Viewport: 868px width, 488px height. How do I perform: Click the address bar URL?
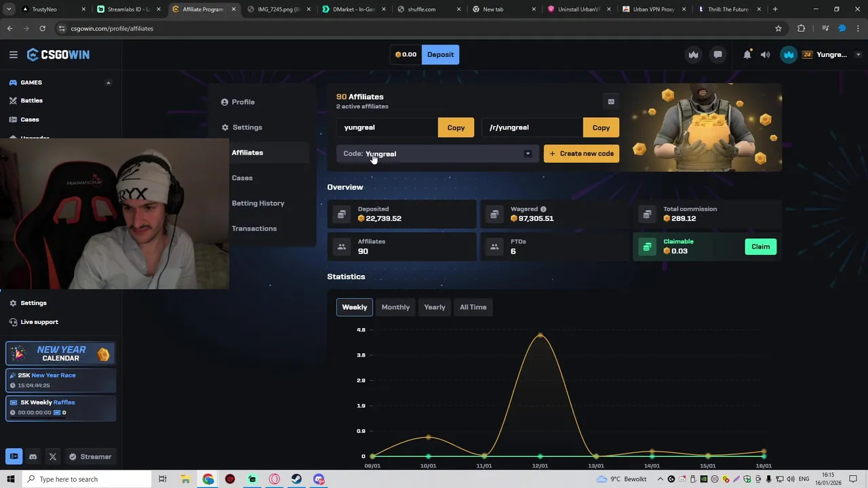click(x=112, y=28)
